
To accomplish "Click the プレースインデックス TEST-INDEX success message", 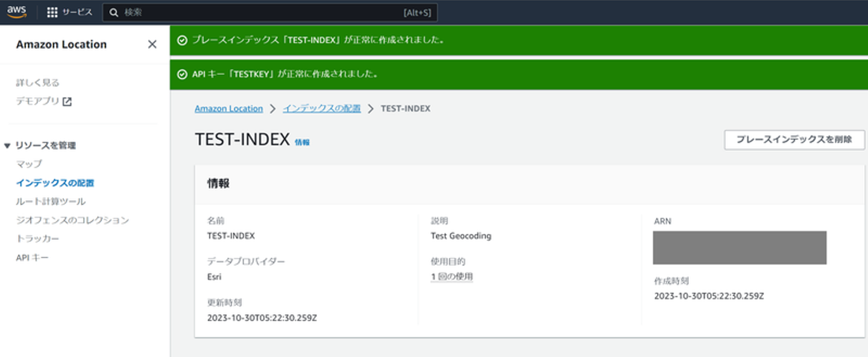I will 318,40.
